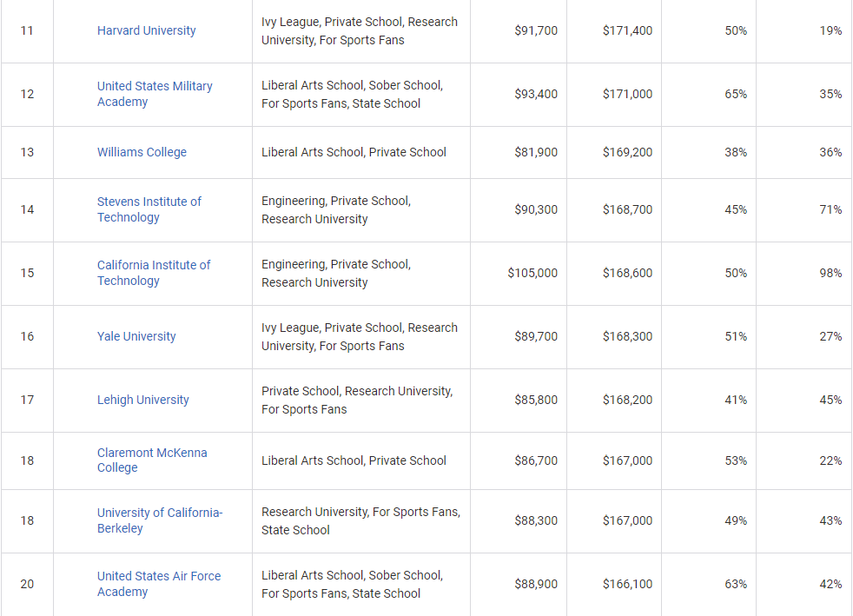853x616 pixels.
Task: Click Yale's school type description cell
Action: point(361,336)
